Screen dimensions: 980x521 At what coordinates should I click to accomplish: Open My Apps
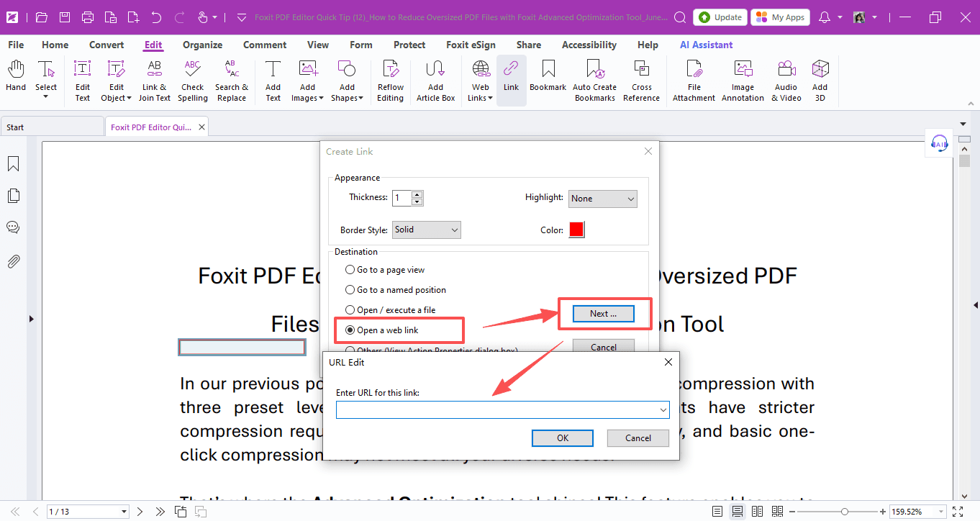pos(781,17)
